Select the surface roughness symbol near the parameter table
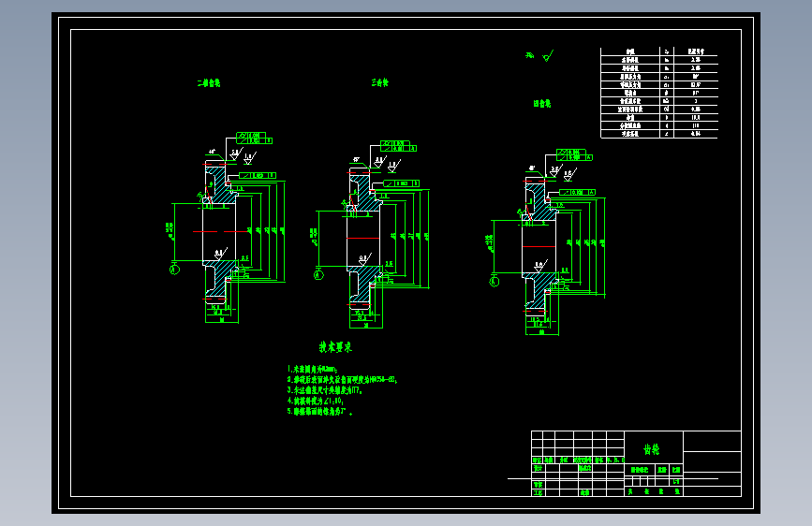 [547, 56]
